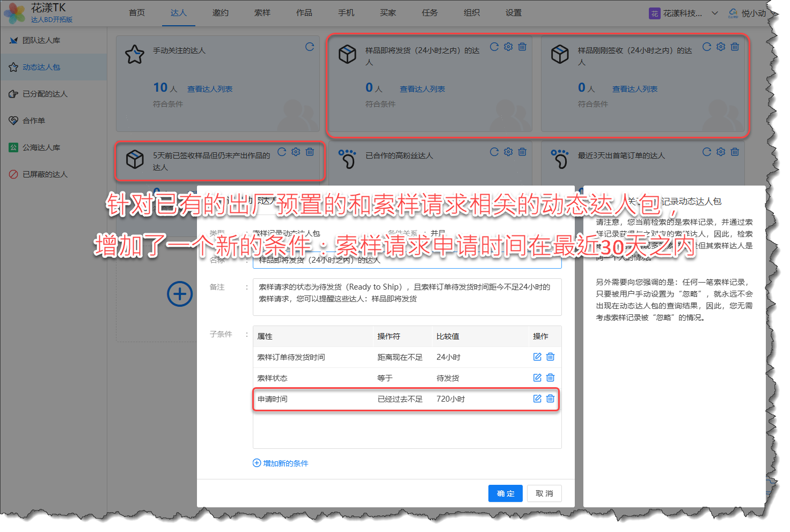
Task: Refresh the 手动关注的达人 card
Action: click(x=310, y=47)
